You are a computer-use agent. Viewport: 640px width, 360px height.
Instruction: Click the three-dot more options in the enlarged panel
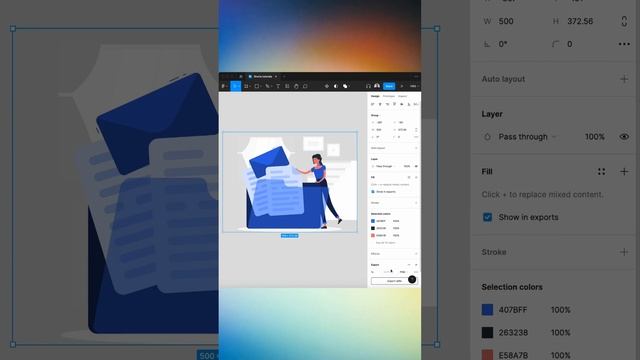pyautogui.click(x=624, y=44)
